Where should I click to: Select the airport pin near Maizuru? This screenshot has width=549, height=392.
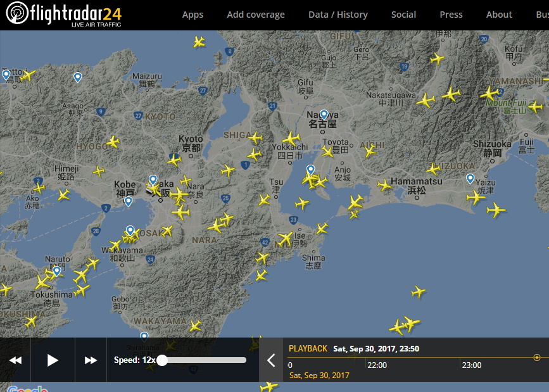pos(78,77)
